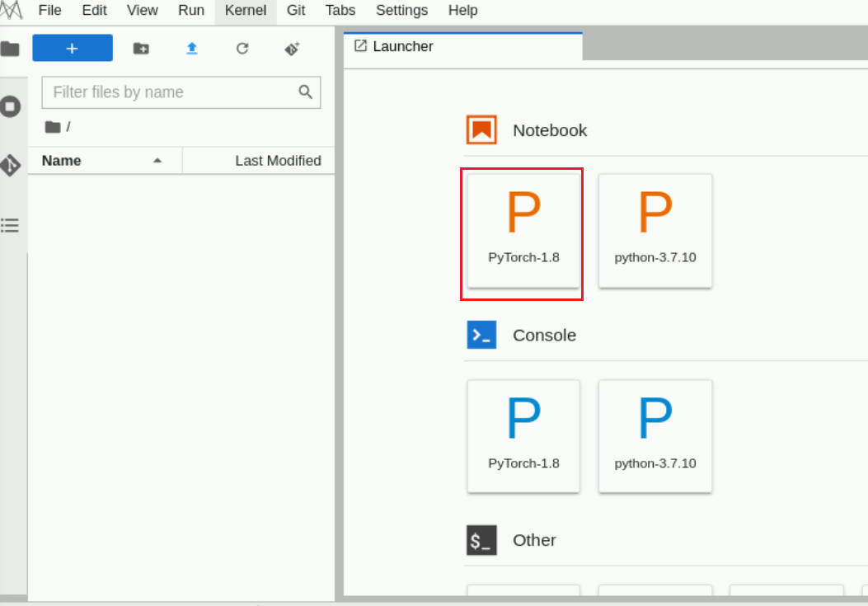Click the blue New Launcher plus button
This screenshot has height=606, width=868.
pyautogui.click(x=73, y=49)
